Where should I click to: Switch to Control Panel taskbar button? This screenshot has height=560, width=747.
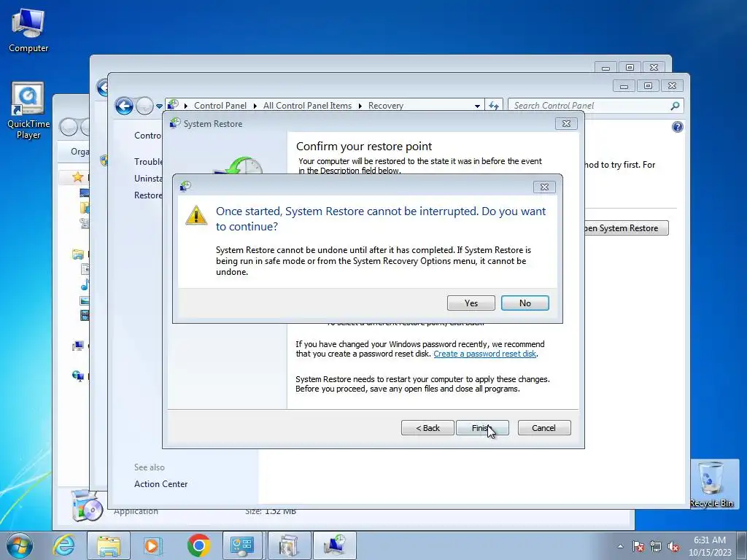[x=242, y=545]
